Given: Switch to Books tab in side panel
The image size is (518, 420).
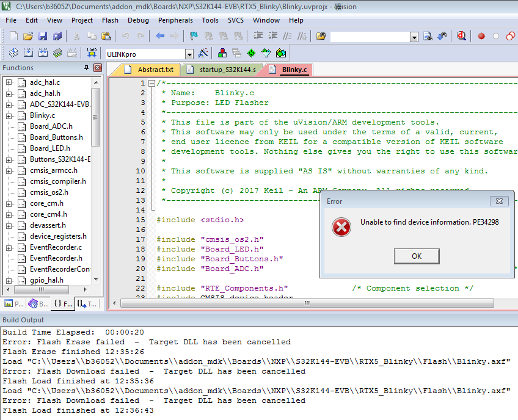Looking at the screenshot, I should pos(38,304).
